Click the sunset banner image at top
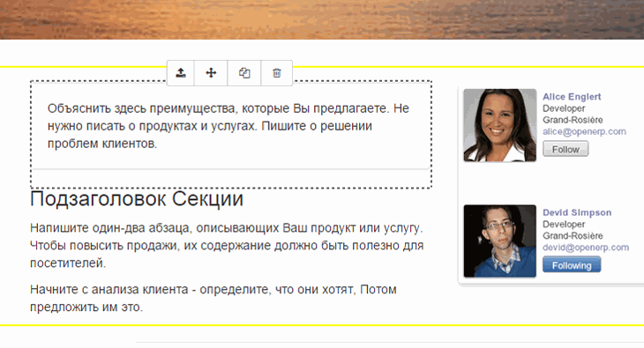The image size is (644, 348). tap(322, 19)
